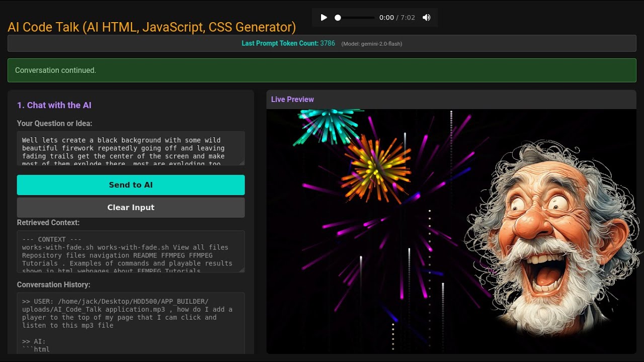Click the resize grip of Retrieved Context box
644x362 pixels.
coord(242,269)
